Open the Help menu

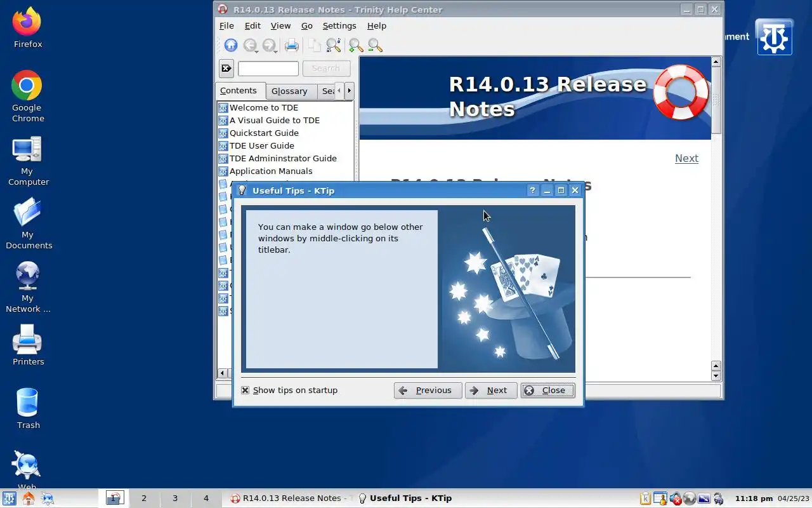coord(377,26)
